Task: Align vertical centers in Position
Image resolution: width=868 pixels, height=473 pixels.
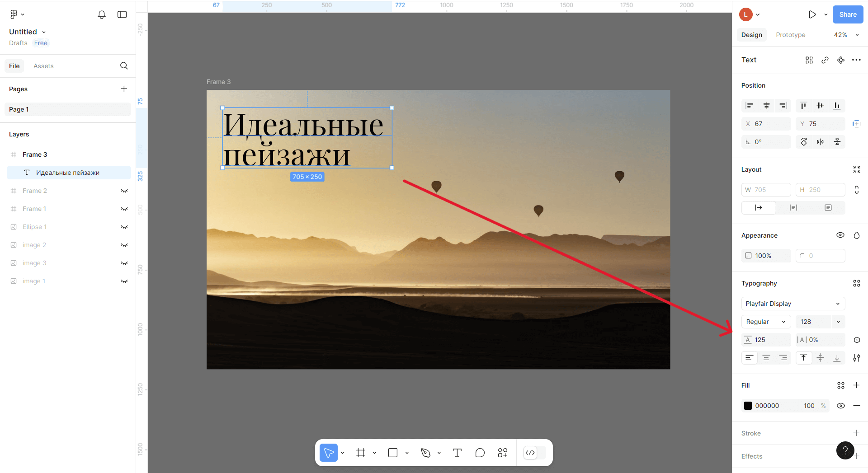Action: click(820, 106)
